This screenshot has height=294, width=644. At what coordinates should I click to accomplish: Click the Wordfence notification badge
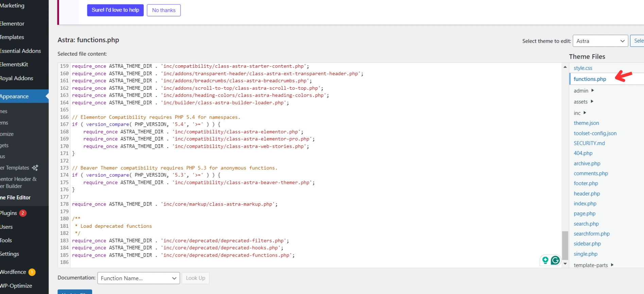tap(32, 272)
